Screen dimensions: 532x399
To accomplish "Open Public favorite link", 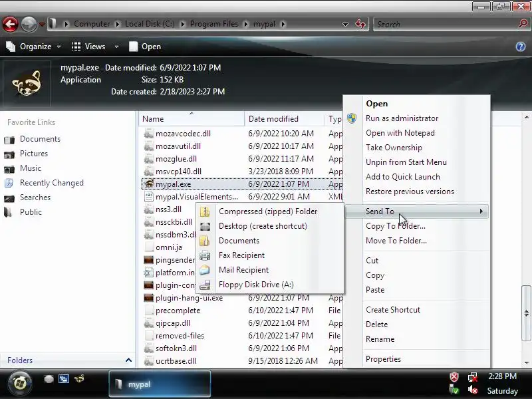I will [31, 211].
